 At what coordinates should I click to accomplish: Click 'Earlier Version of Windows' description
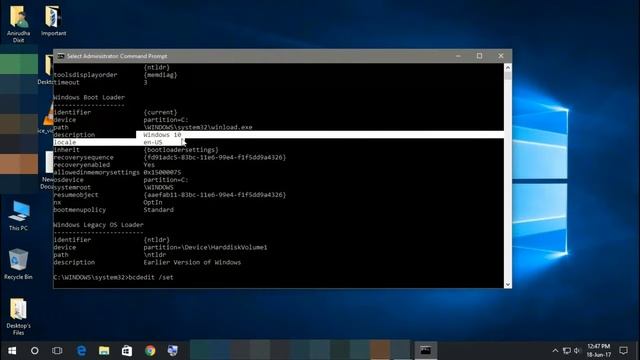[192, 262]
